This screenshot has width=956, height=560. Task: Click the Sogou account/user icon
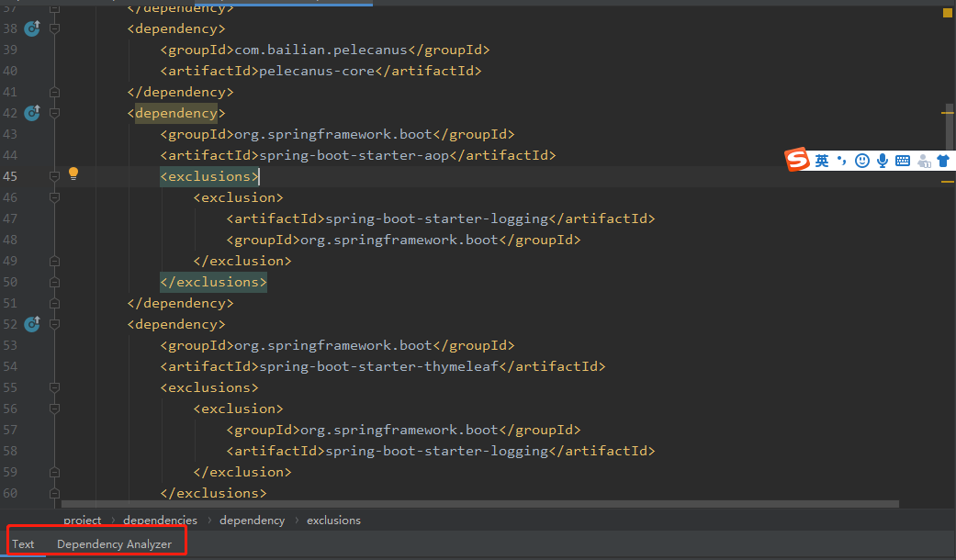(924, 161)
